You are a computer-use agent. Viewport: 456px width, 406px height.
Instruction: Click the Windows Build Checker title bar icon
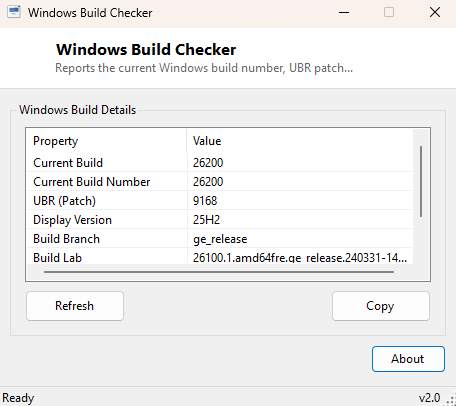14,12
